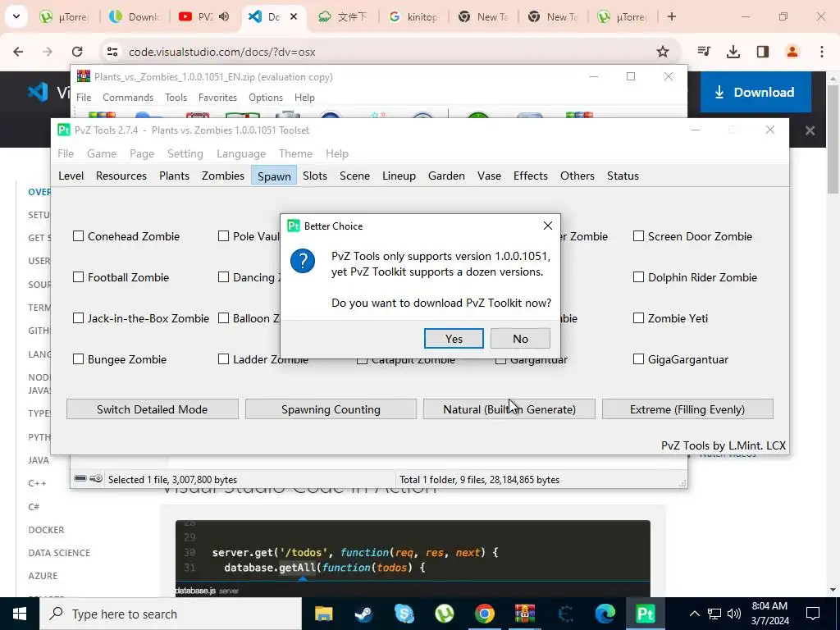This screenshot has height=630, width=840.
Task: Open PvZ Tools Theme menu
Action: click(295, 153)
